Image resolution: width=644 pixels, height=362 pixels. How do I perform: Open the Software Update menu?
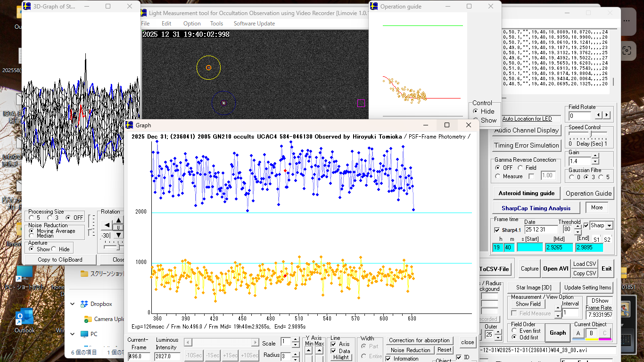tap(254, 24)
